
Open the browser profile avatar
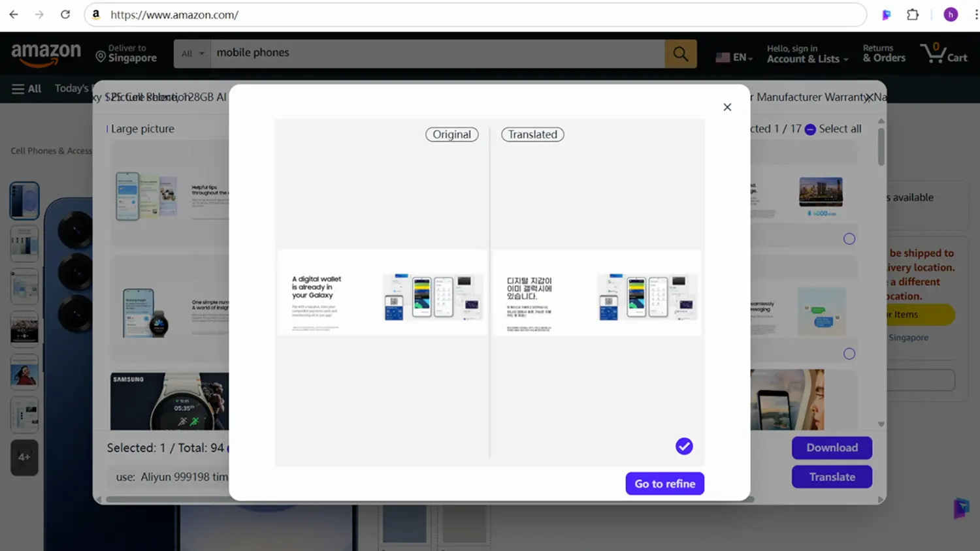[951, 14]
